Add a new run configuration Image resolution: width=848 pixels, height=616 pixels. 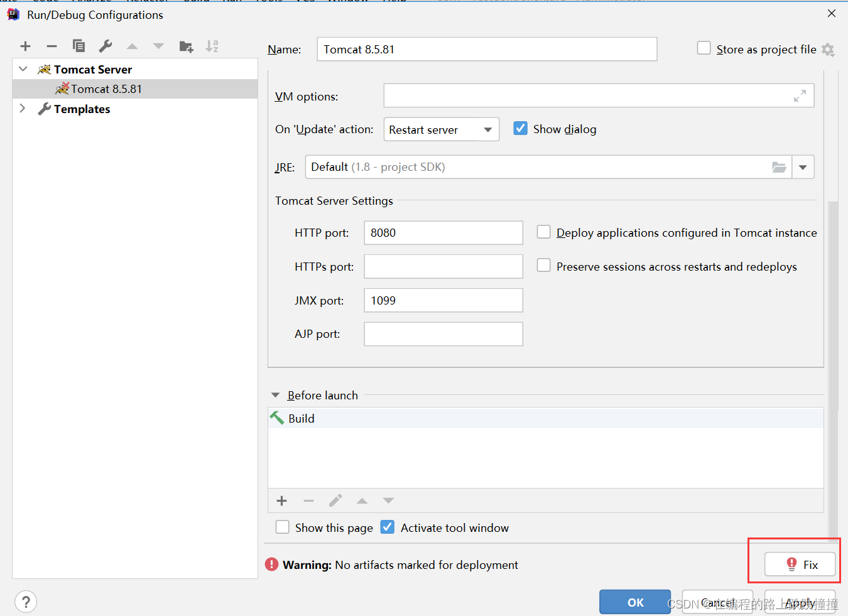(25, 46)
